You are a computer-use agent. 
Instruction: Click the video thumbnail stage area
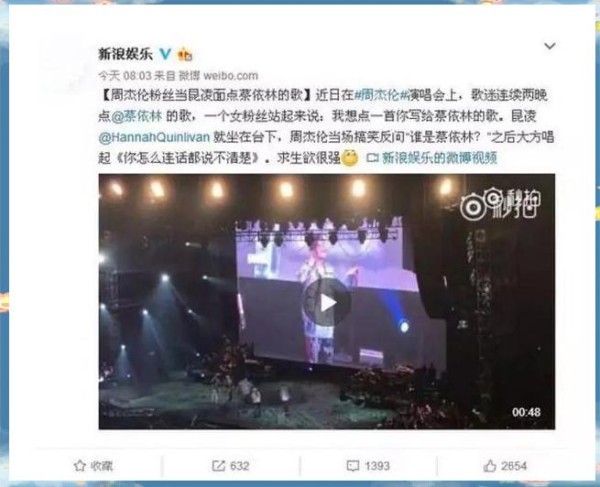(x=327, y=301)
